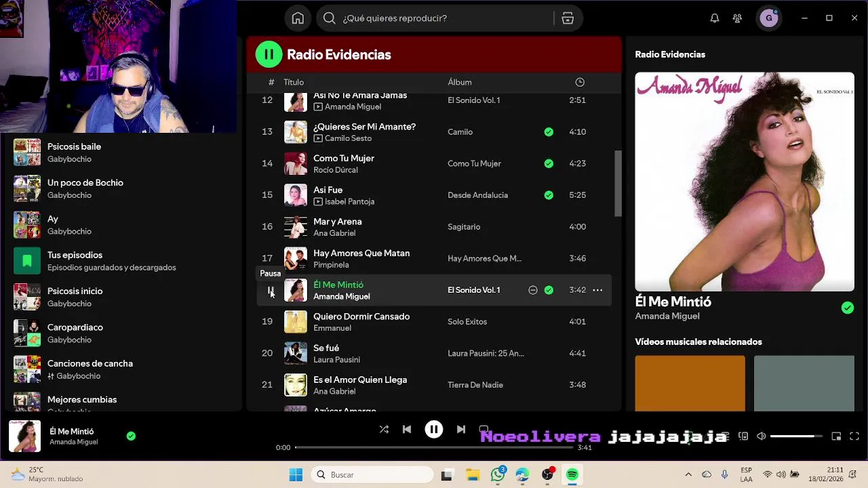Open the Ay playlist in the library
The width and height of the screenshot is (868, 488).
[122, 225]
